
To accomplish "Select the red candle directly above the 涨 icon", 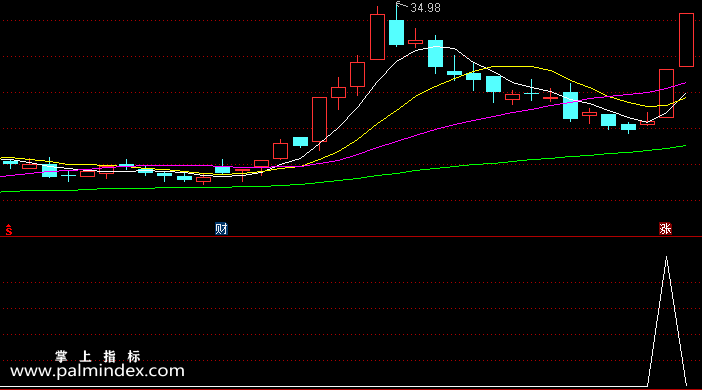I will click(666, 94).
